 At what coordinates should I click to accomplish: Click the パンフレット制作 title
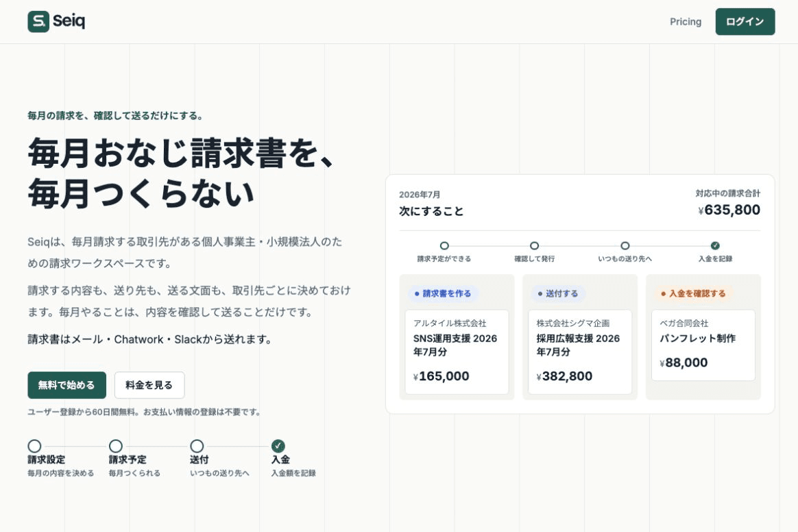(x=698, y=338)
